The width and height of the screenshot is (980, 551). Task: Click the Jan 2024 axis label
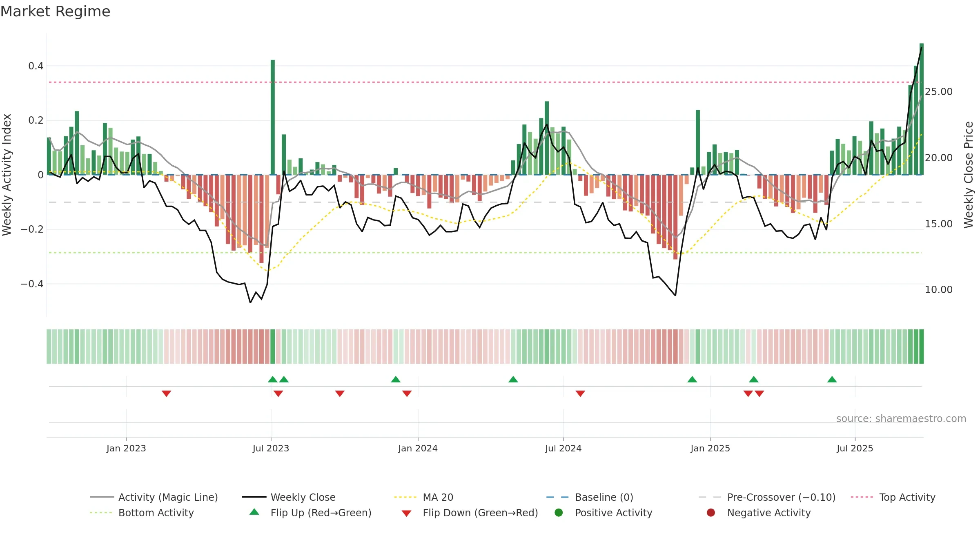418,448
